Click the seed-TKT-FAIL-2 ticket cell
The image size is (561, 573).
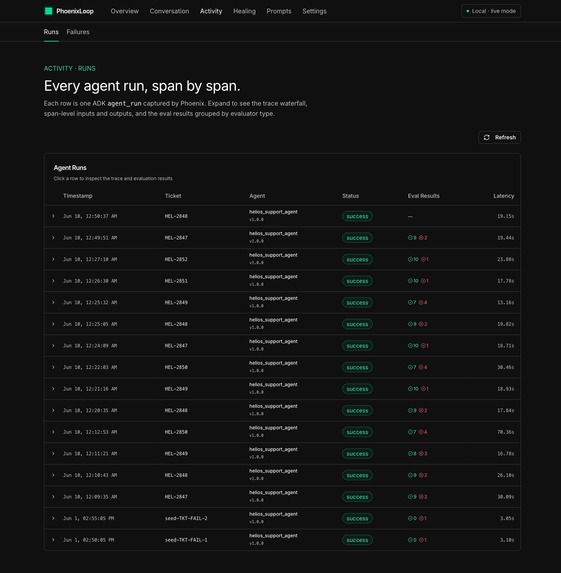(186, 518)
